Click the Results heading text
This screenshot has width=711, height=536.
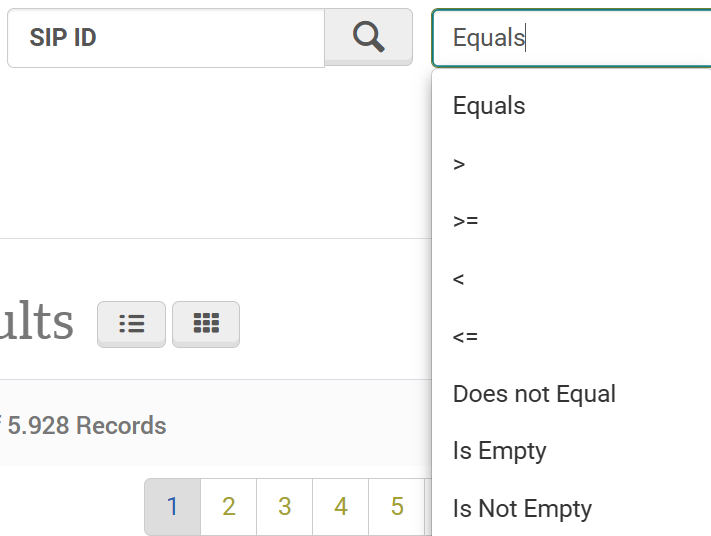tap(37, 322)
